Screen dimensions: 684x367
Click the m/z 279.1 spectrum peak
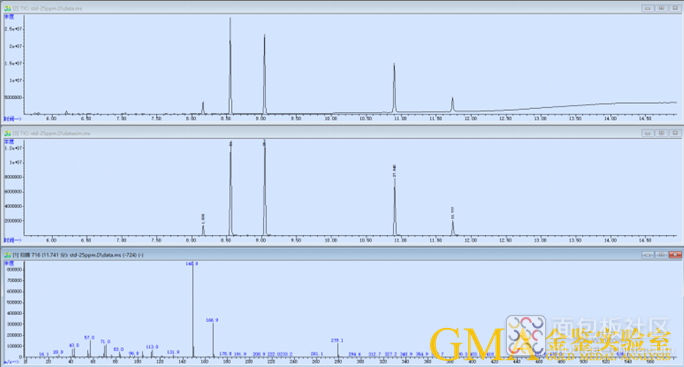[338, 350]
